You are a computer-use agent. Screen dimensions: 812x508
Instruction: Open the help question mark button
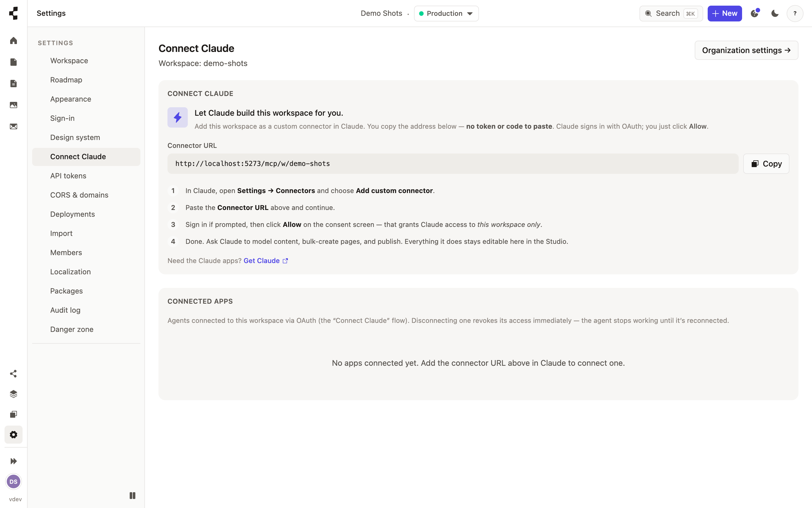click(795, 14)
